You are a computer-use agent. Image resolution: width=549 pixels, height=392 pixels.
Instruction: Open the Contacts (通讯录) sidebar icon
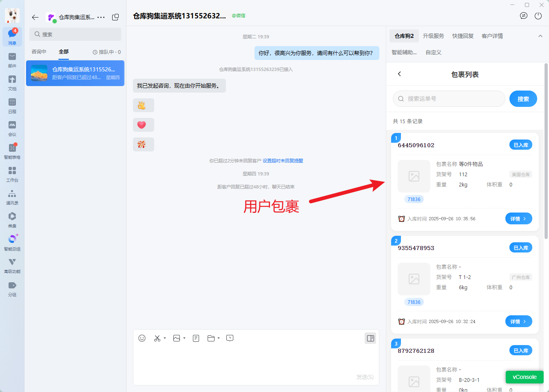[x=12, y=197]
